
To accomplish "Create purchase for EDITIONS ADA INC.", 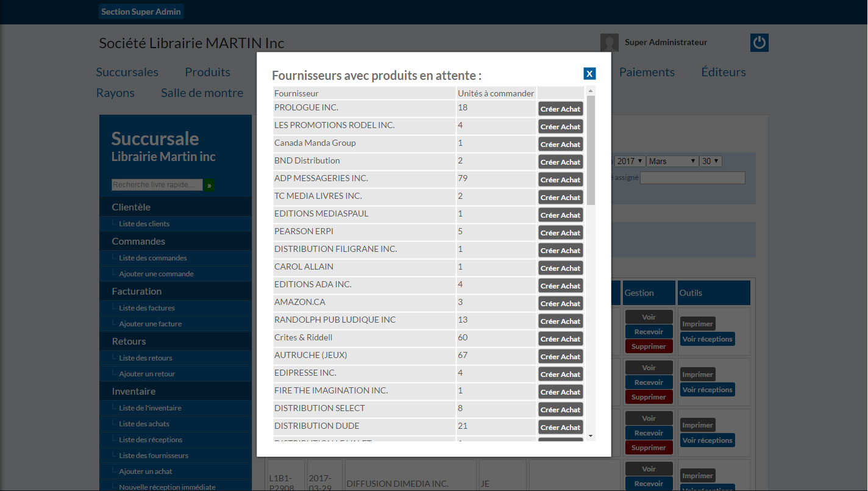I will (560, 286).
